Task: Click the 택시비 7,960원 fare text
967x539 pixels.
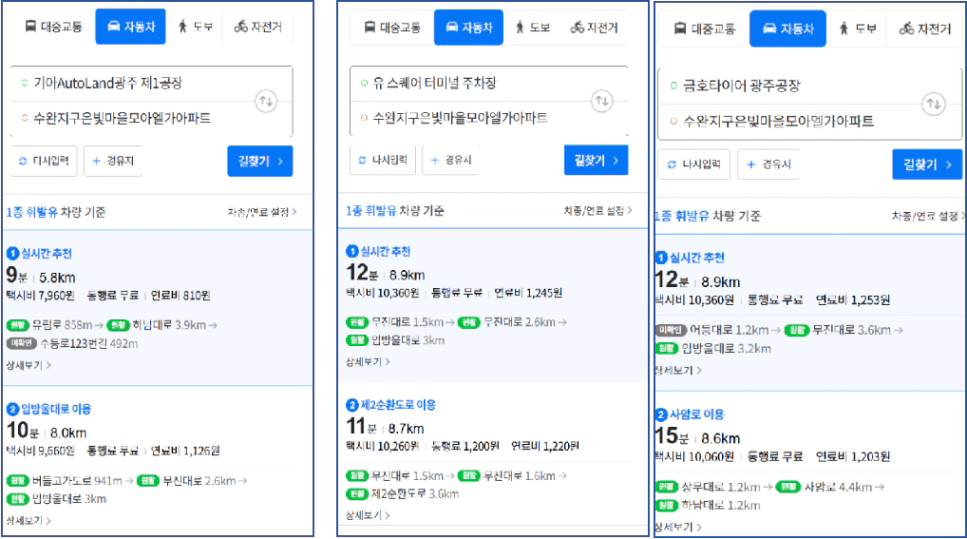Action: point(40,295)
